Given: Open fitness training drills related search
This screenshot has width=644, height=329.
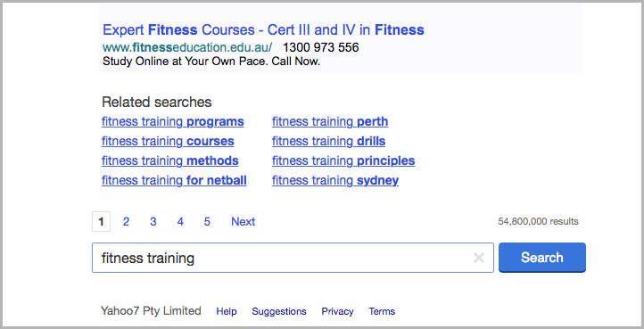Looking at the screenshot, I should pyautogui.click(x=328, y=141).
